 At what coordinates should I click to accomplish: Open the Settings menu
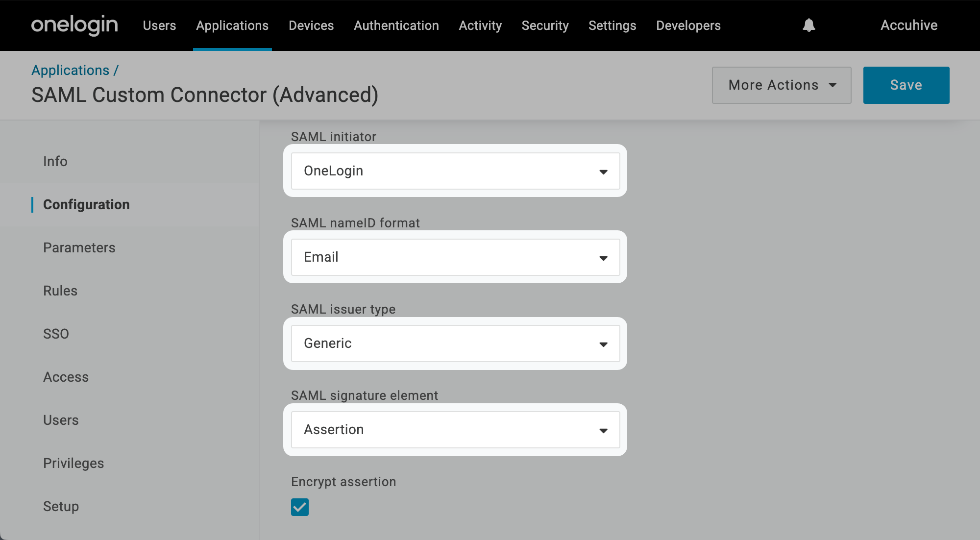[612, 25]
